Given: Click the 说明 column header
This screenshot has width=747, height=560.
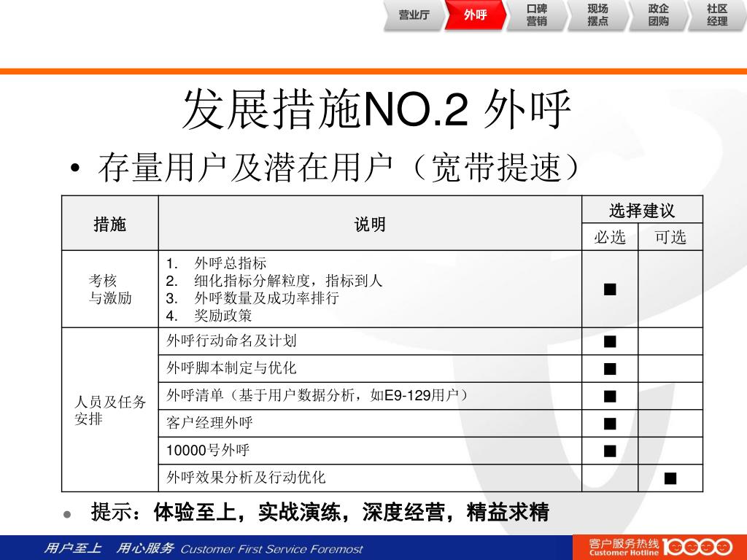Looking at the screenshot, I should 370,225.
